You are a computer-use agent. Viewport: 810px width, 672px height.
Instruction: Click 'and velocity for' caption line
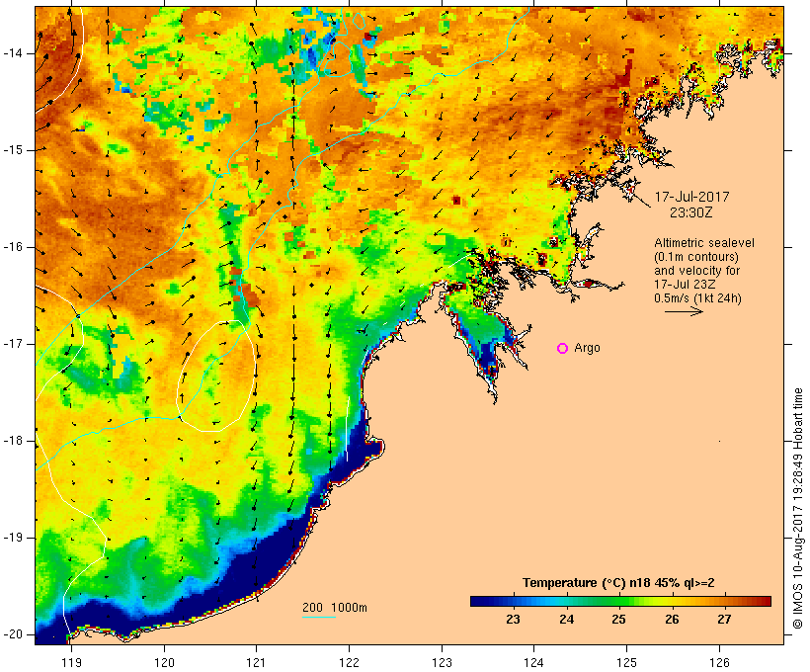[x=696, y=271]
